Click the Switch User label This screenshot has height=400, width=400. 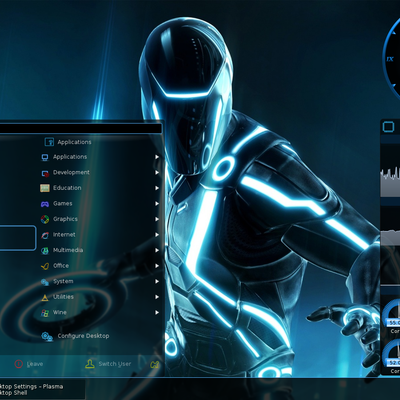click(115, 364)
